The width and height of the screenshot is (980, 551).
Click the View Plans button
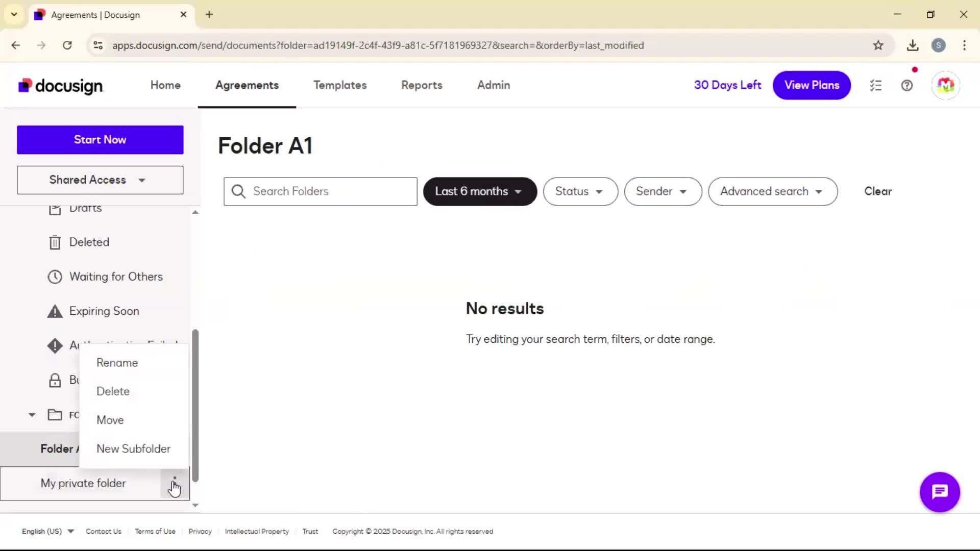[812, 85]
